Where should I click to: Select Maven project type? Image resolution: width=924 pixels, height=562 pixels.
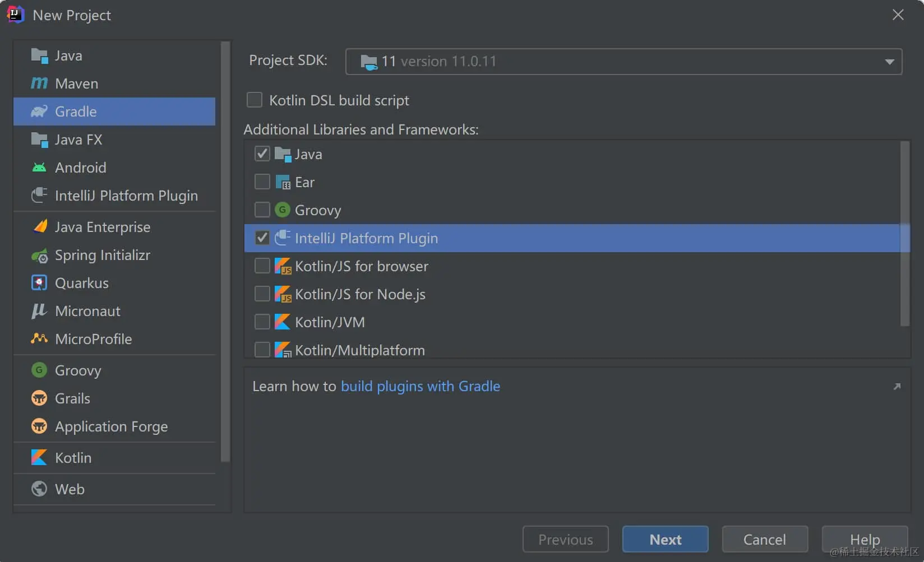pos(114,83)
